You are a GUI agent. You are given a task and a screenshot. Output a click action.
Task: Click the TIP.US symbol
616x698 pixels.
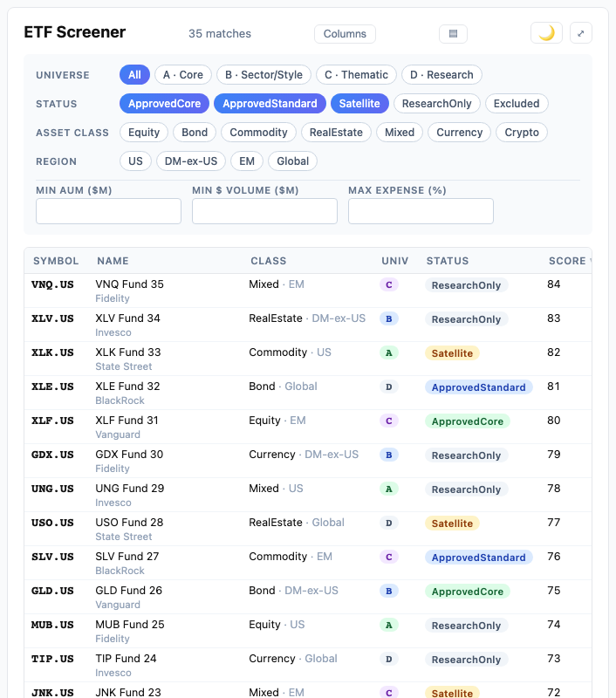[52, 659]
